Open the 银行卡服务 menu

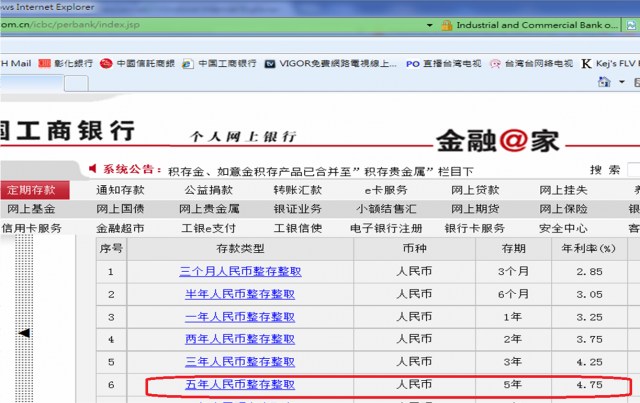475,228
